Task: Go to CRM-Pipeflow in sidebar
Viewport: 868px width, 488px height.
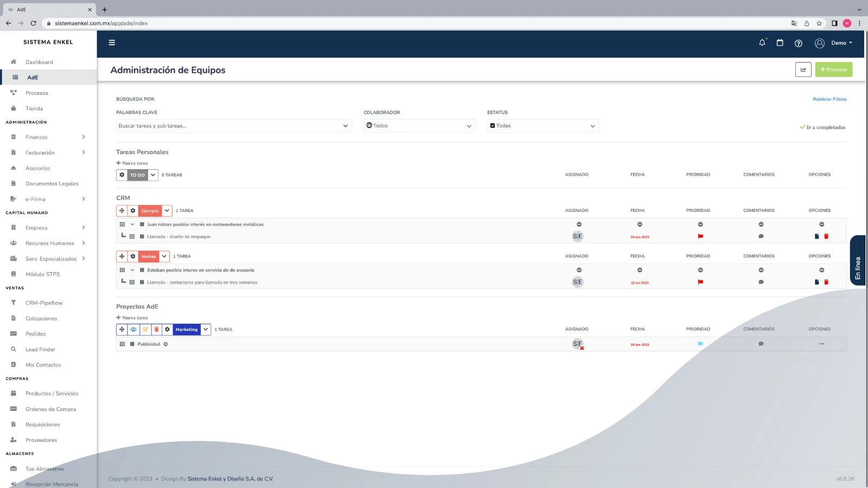Action: click(x=43, y=303)
